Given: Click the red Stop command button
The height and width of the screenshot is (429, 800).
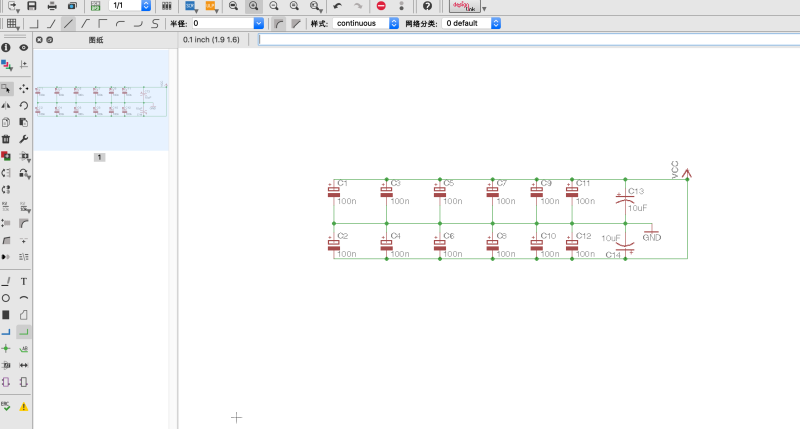Looking at the screenshot, I should 381,6.
